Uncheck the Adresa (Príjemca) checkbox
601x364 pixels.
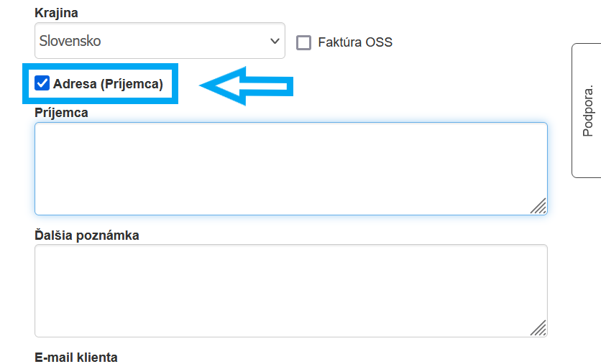pyautogui.click(x=42, y=84)
